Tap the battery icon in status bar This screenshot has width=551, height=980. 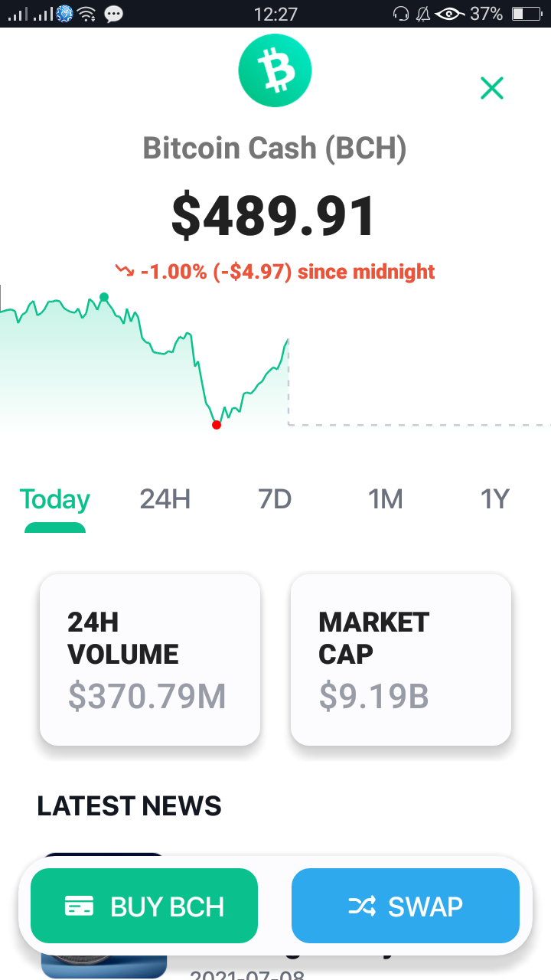coord(526,14)
